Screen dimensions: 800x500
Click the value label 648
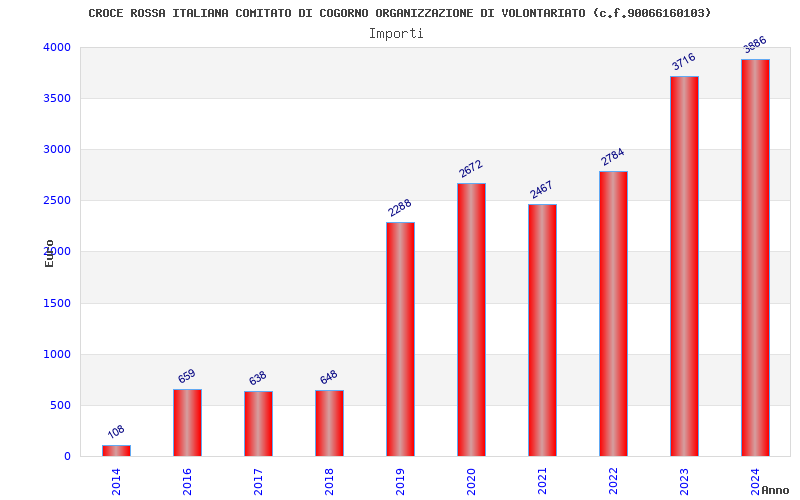329,377
